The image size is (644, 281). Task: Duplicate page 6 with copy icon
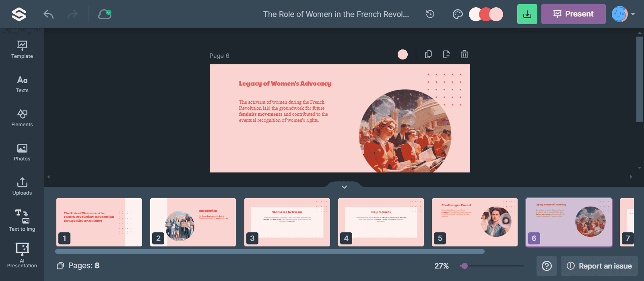pos(428,54)
